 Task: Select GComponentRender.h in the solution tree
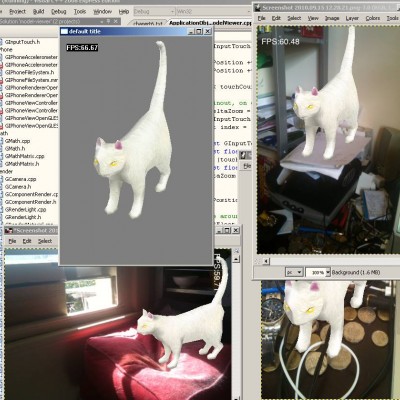tap(30, 202)
